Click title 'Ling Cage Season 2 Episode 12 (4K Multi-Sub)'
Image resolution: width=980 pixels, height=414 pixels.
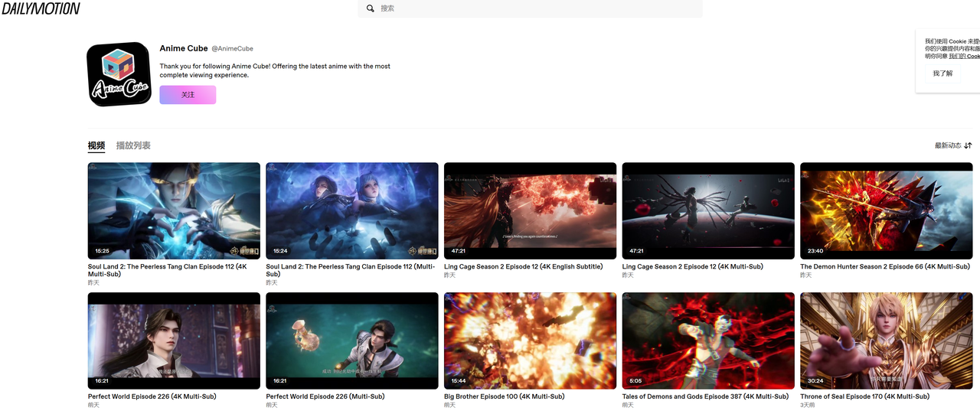[692, 266]
